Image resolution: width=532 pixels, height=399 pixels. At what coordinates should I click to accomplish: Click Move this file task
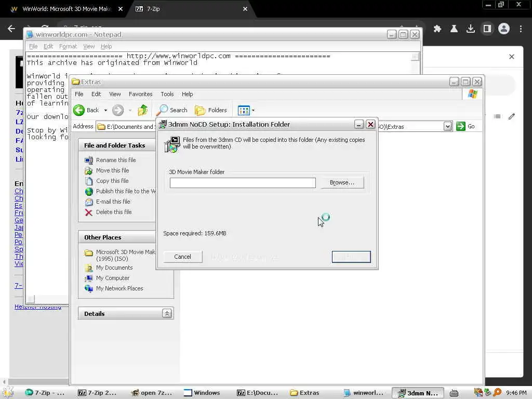[112, 170]
